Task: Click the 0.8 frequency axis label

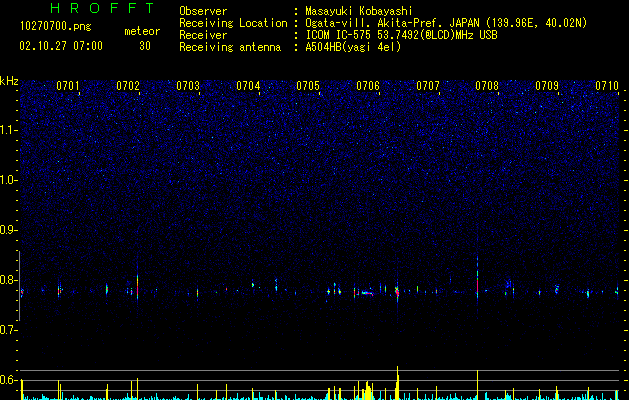Action: (x=8, y=280)
